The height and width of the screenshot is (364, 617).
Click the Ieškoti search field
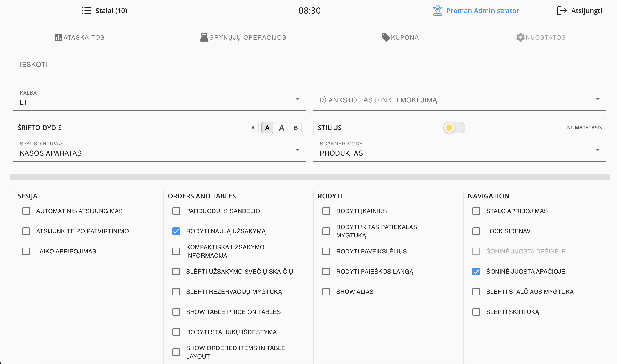309,65
